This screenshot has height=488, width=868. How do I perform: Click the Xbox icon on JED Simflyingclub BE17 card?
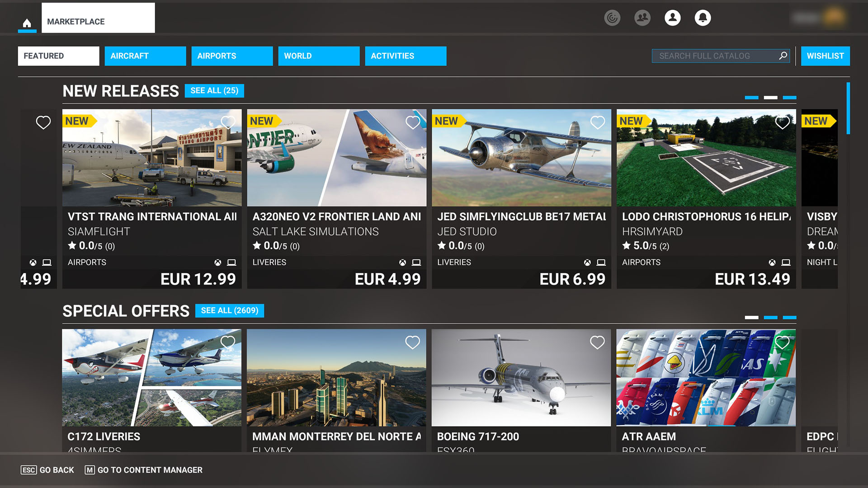588,262
